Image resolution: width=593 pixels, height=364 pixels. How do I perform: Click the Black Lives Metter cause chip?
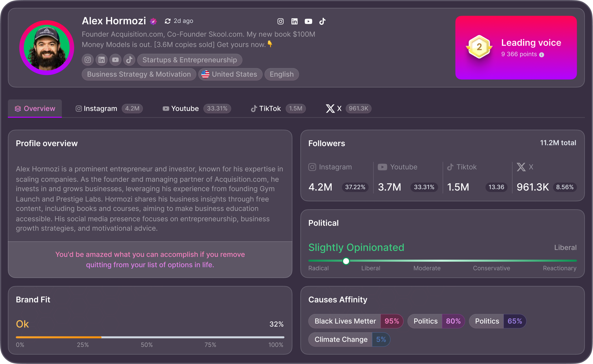(x=356, y=321)
